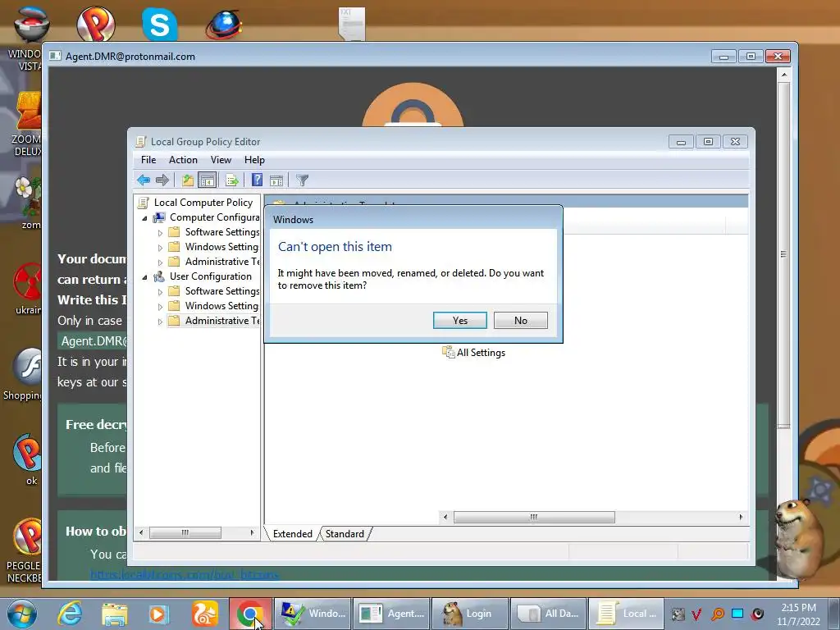Image resolution: width=840 pixels, height=630 pixels.
Task: Collapse the Computer Configuration node
Action: tap(144, 218)
